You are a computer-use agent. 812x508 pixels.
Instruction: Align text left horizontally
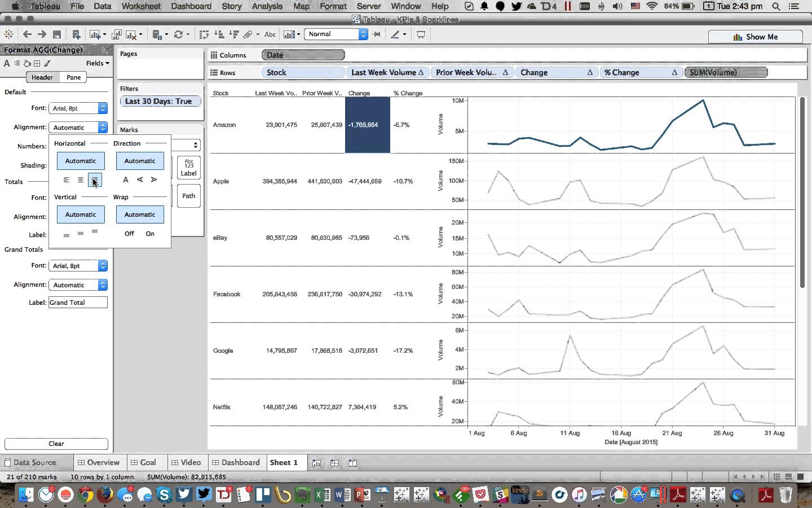click(x=67, y=179)
